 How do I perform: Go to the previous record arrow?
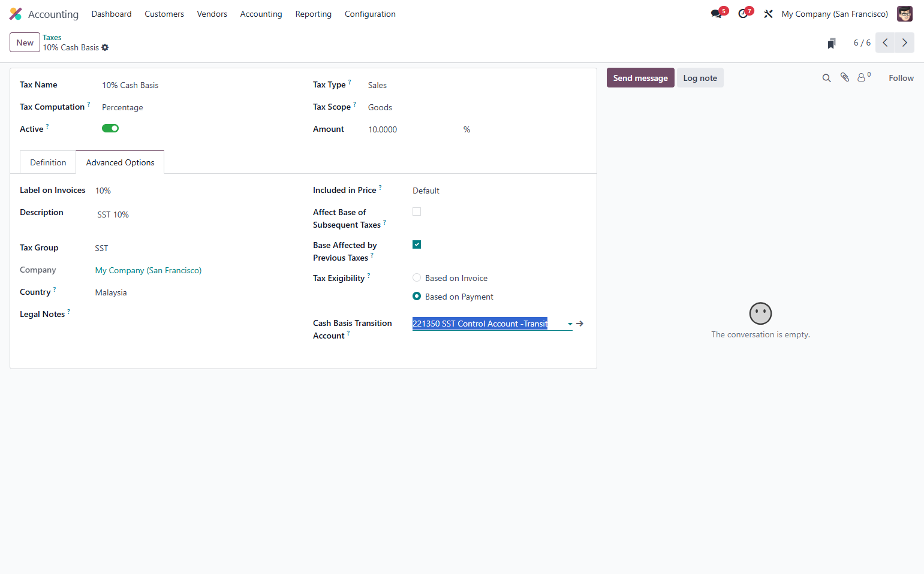click(885, 43)
